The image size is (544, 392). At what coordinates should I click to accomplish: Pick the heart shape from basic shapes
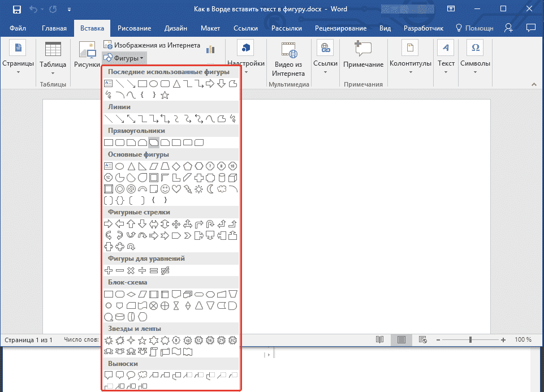[x=176, y=189]
